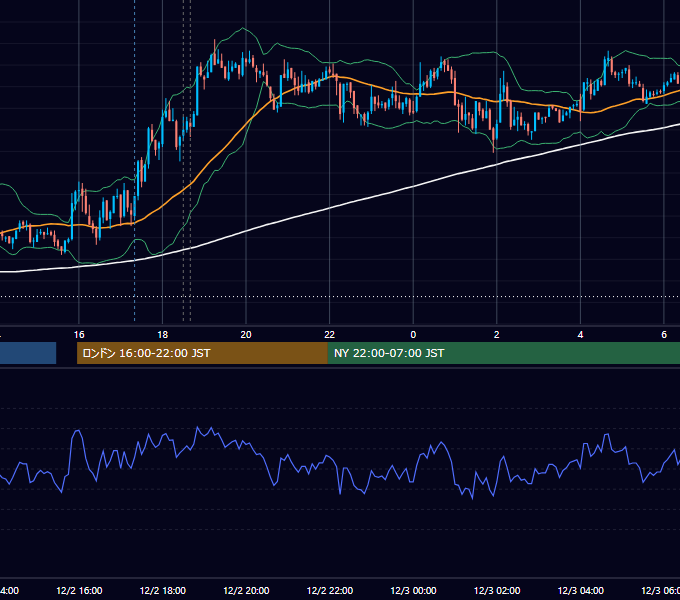This screenshot has height=600, width=680.
Task: Click the hour 20 axis label
Action: [x=246, y=335]
